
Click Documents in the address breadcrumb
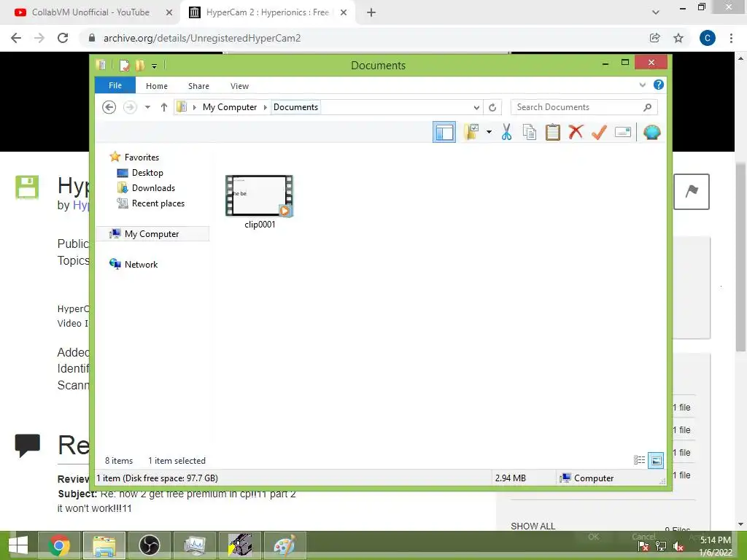(x=295, y=107)
